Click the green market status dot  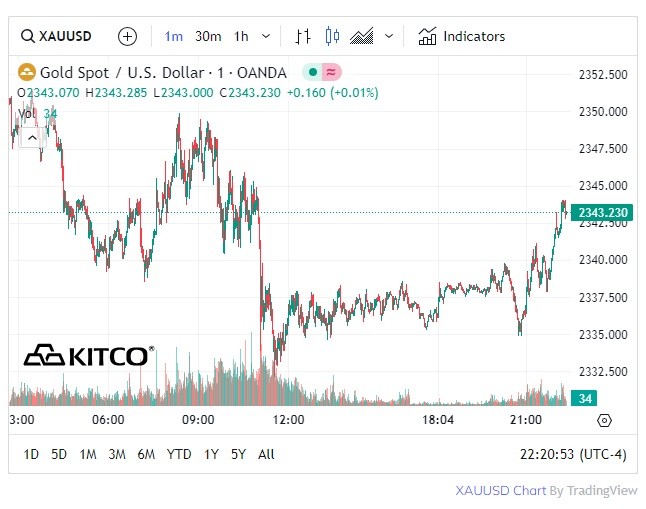tap(313, 73)
